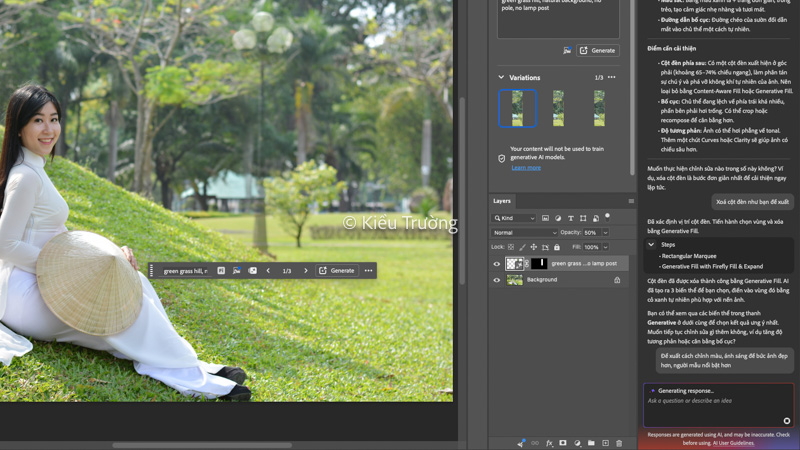This screenshot has height=450, width=800.
Task: Add a layer style with fx icon
Action: (x=549, y=443)
